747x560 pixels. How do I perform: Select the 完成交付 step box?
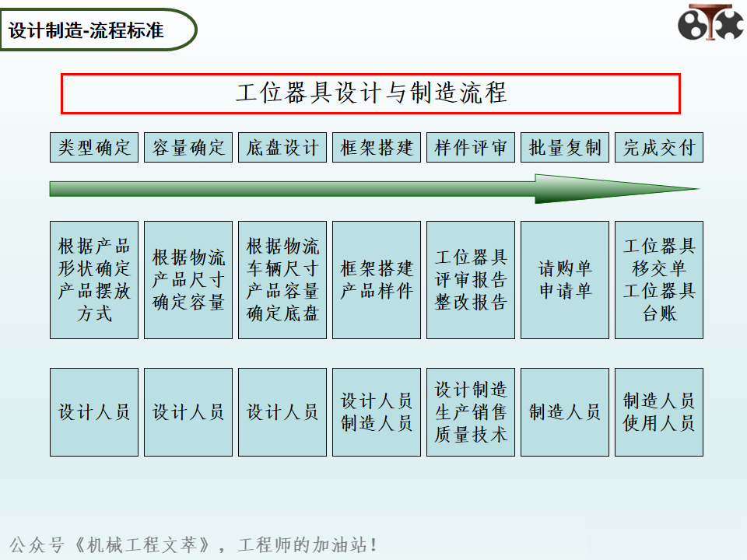pyautogui.click(x=659, y=148)
